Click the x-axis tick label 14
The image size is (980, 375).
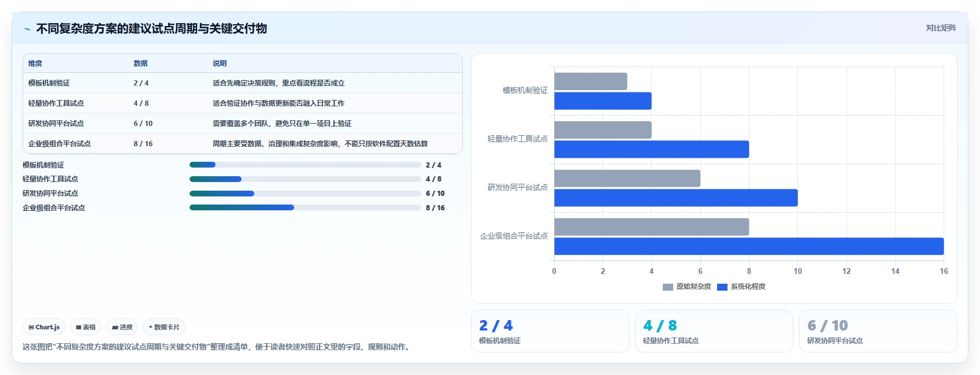click(x=895, y=272)
